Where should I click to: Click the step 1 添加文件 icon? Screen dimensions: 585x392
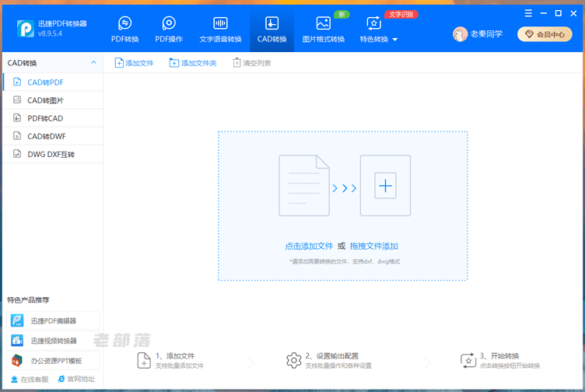(144, 361)
